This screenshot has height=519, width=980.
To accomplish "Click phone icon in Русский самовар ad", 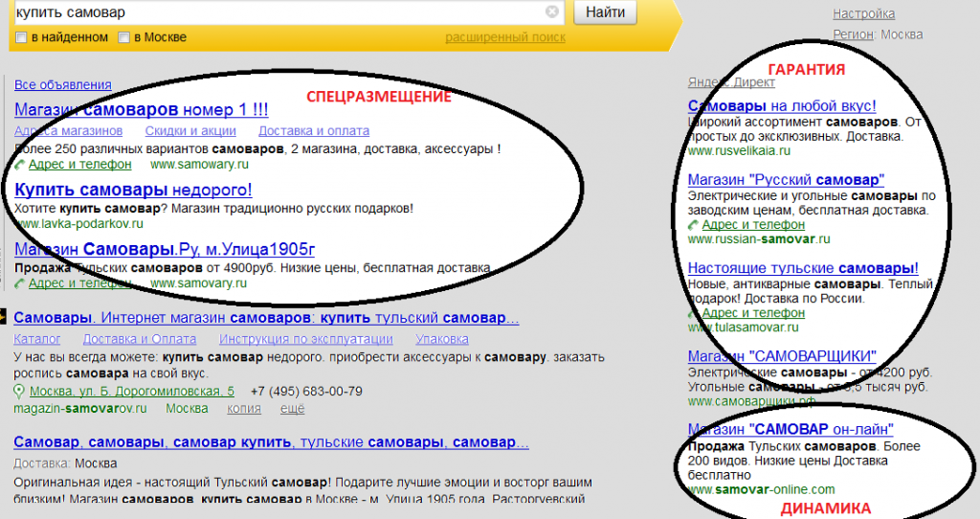I will point(693,224).
